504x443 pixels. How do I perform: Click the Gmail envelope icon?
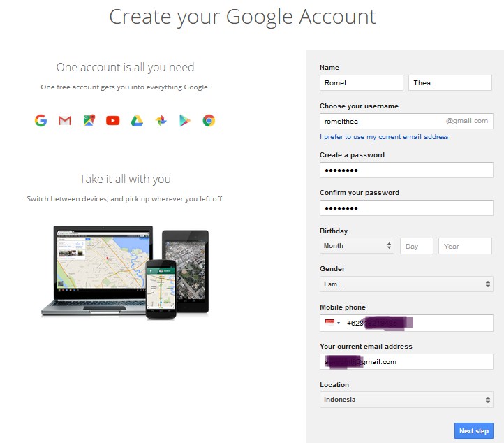[x=65, y=121]
